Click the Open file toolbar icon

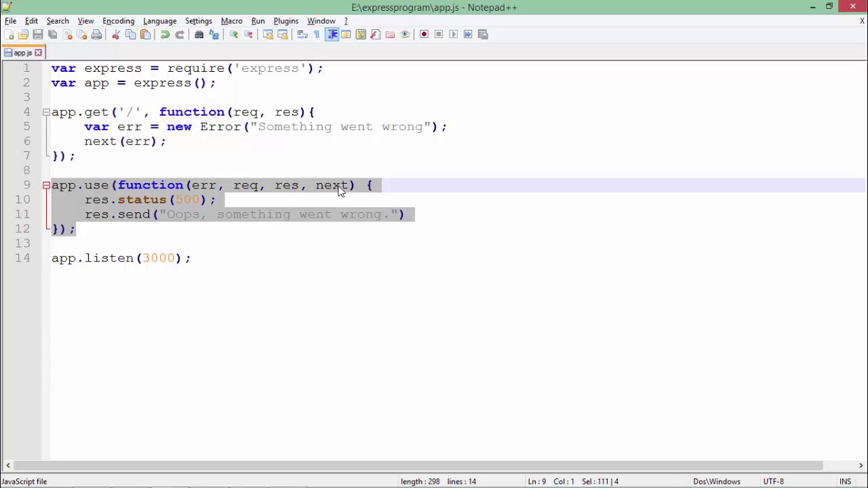[23, 35]
